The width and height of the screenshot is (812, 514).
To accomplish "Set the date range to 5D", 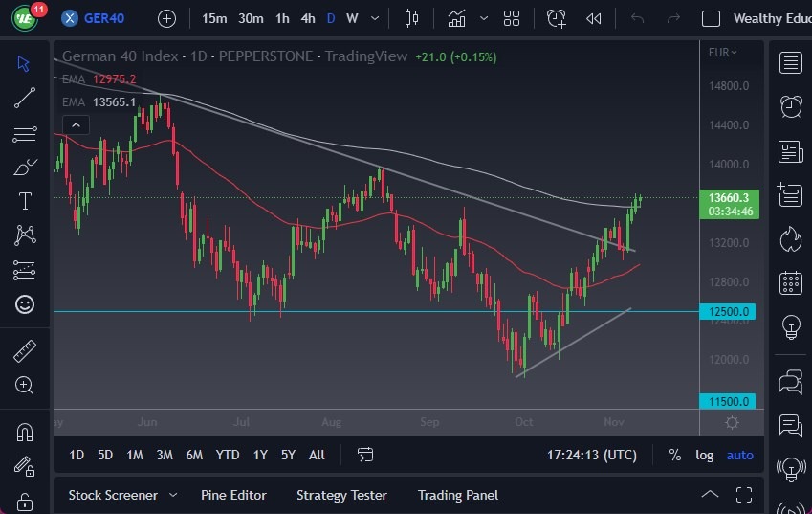I will click(x=105, y=455).
